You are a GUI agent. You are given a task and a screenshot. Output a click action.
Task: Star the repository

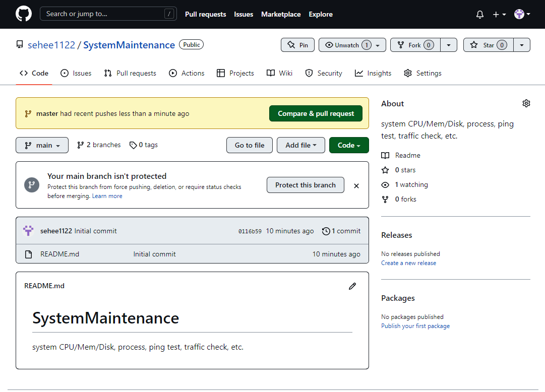click(488, 45)
